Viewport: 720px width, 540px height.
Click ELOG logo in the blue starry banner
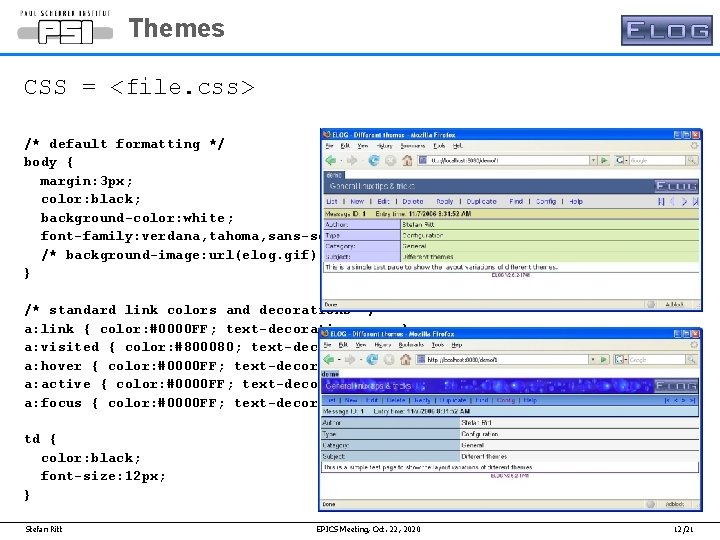676,385
